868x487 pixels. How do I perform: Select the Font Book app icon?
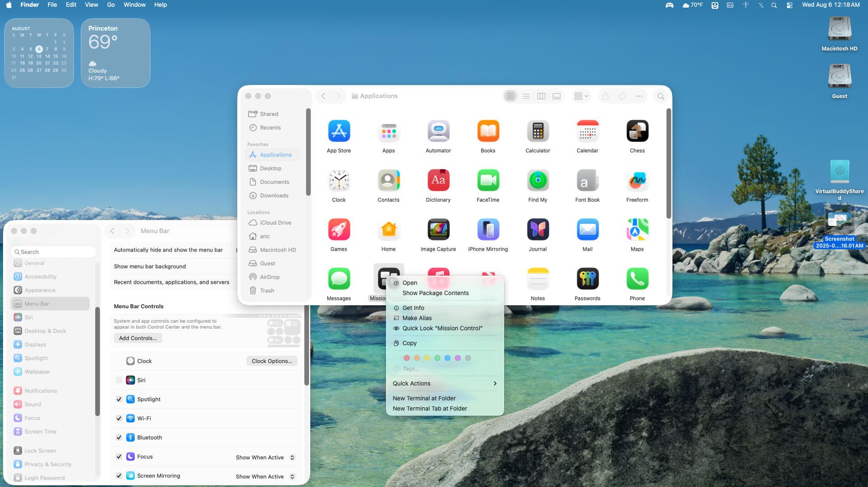[x=587, y=180]
